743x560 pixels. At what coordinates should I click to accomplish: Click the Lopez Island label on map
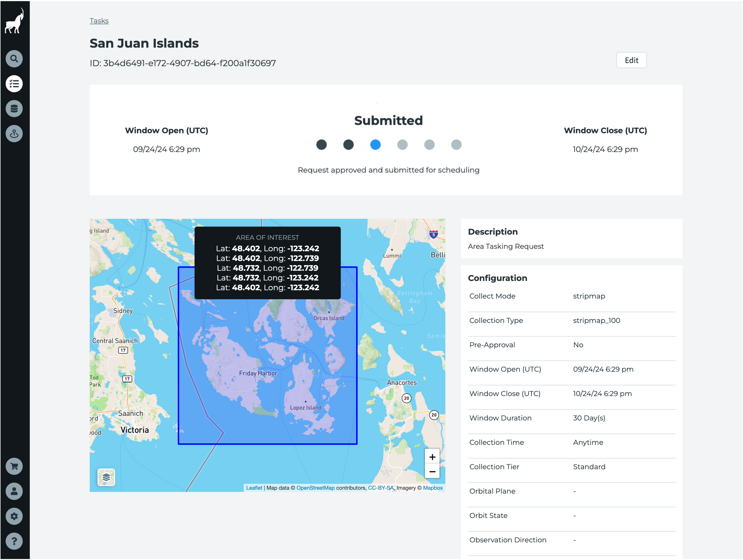pos(306,408)
